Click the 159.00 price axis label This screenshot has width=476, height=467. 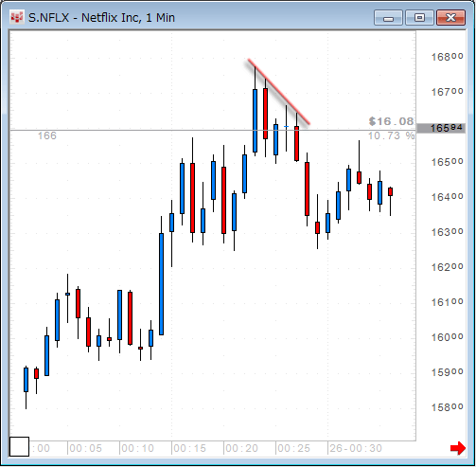[x=447, y=372]
